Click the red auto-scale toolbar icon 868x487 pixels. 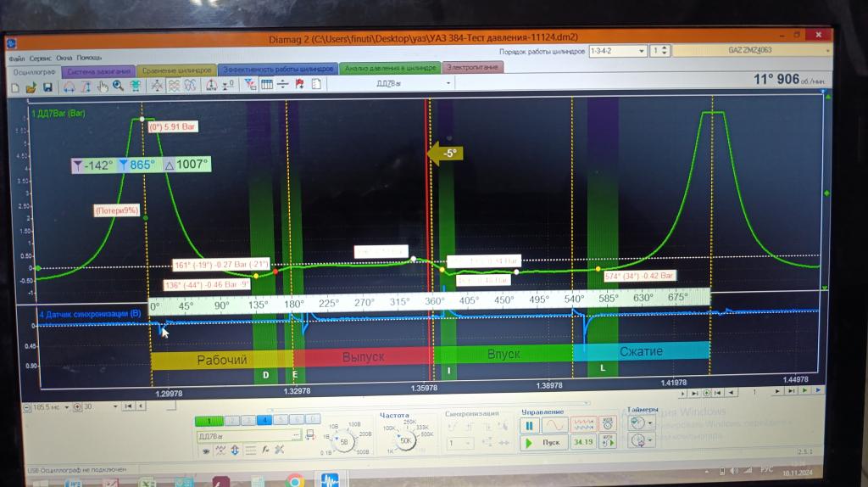211,85
